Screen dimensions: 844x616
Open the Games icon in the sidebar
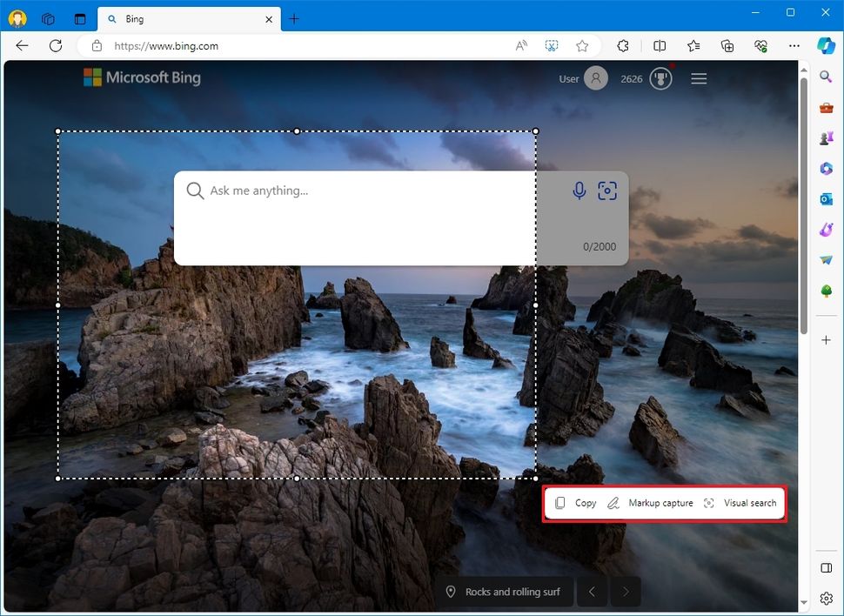(x=825, y=137)
